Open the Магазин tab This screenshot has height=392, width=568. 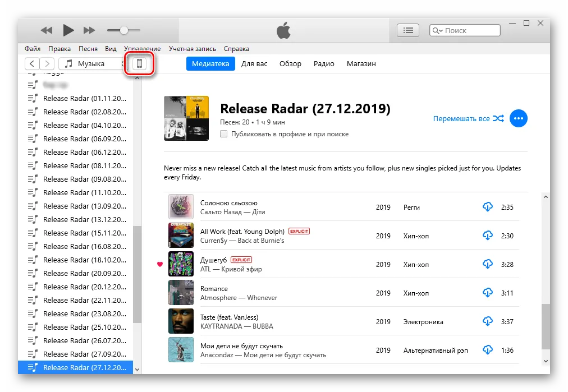coord(361,63)
